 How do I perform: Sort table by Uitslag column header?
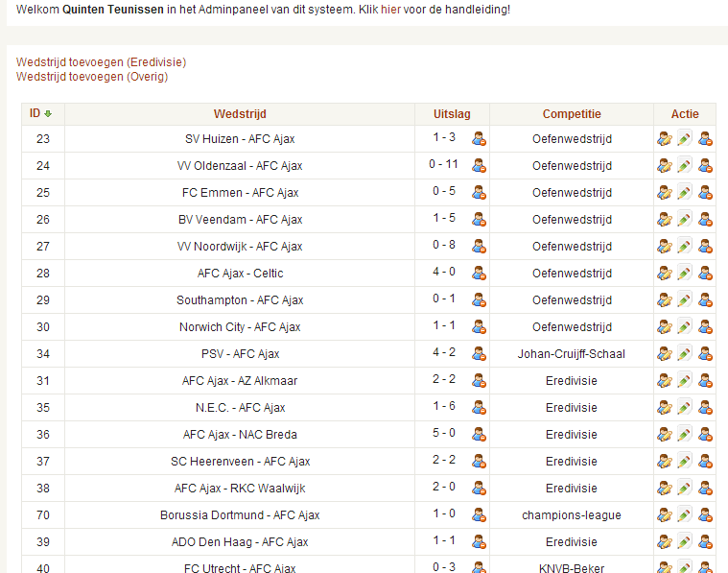tap(452, 114)
